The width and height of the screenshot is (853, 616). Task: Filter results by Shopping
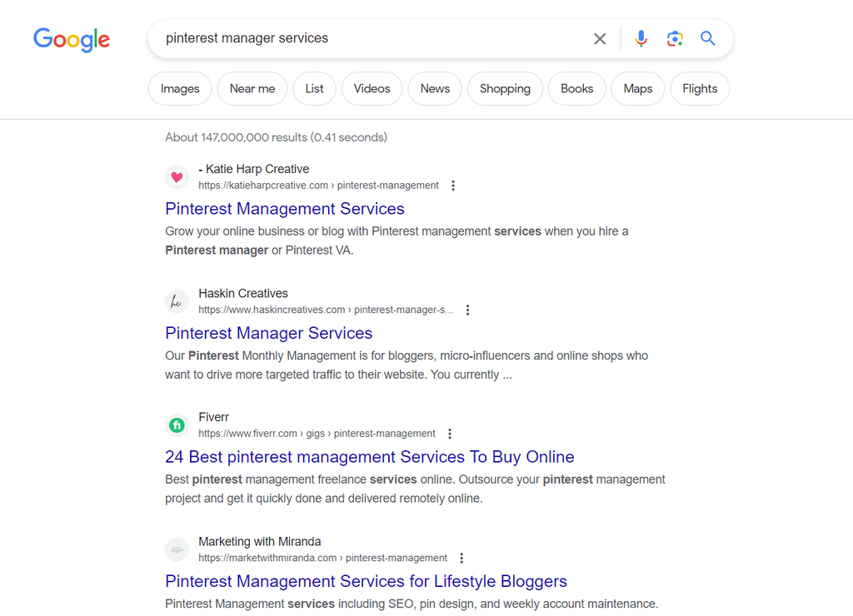pos(505,89)
